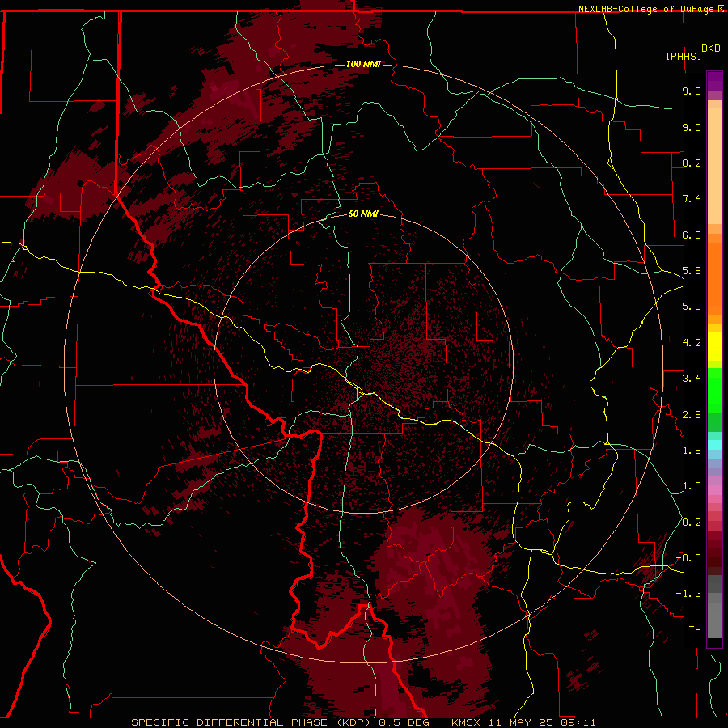Click the 2.6 value on color scale
The width and height of the screenshot is (728, 728).
[x=692, y=415]
